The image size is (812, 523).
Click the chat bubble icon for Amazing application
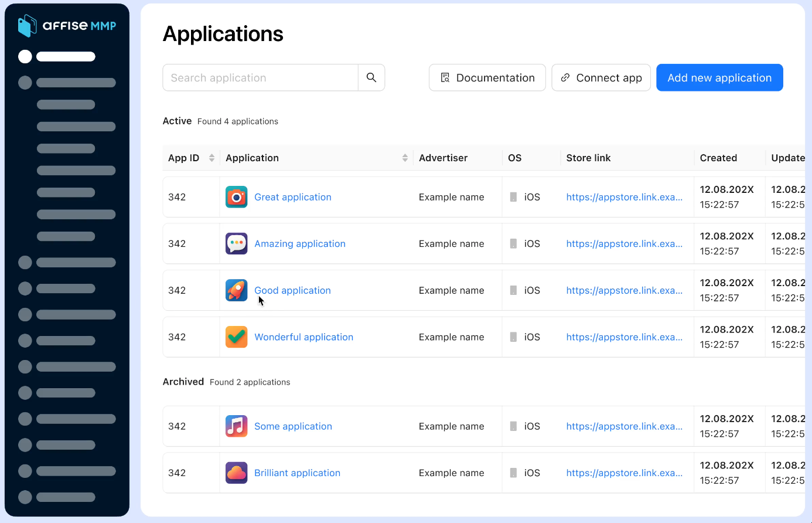(x=236, y=243)
